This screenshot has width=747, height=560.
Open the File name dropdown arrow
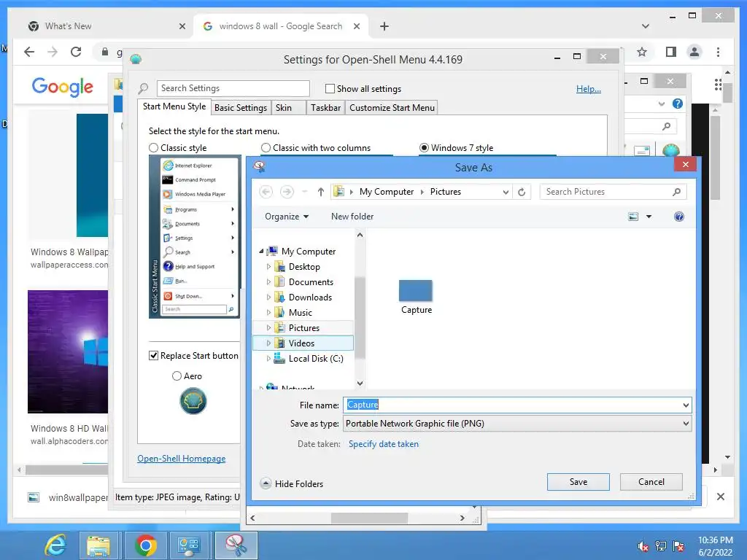click(x=686, y=405)
